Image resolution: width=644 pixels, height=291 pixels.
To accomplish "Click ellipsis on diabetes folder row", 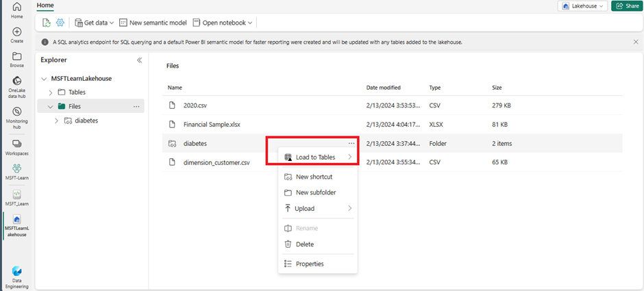I will tap(351, 143).
